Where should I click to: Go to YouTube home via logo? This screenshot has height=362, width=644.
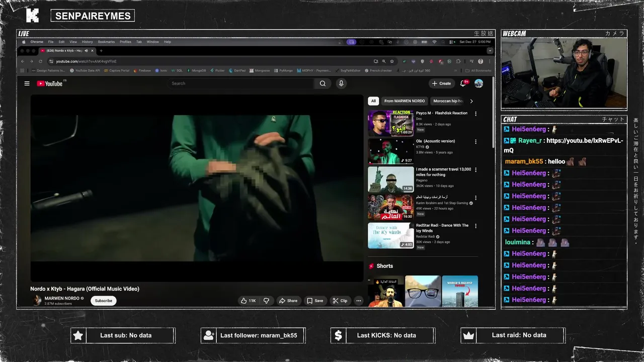[49, 83]
